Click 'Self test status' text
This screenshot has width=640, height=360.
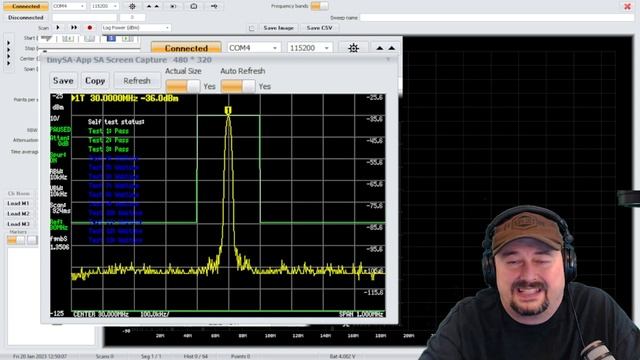[x=116, y=122]
